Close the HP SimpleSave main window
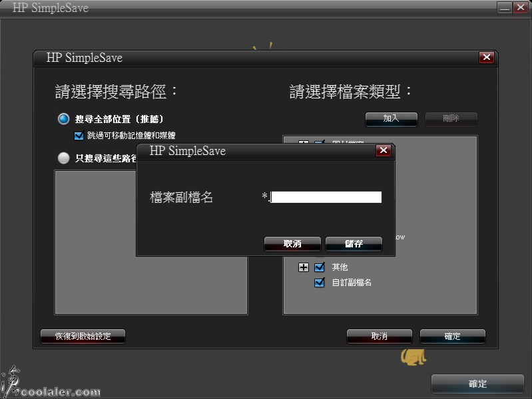 pyautogui.click(x=521, y=8)
